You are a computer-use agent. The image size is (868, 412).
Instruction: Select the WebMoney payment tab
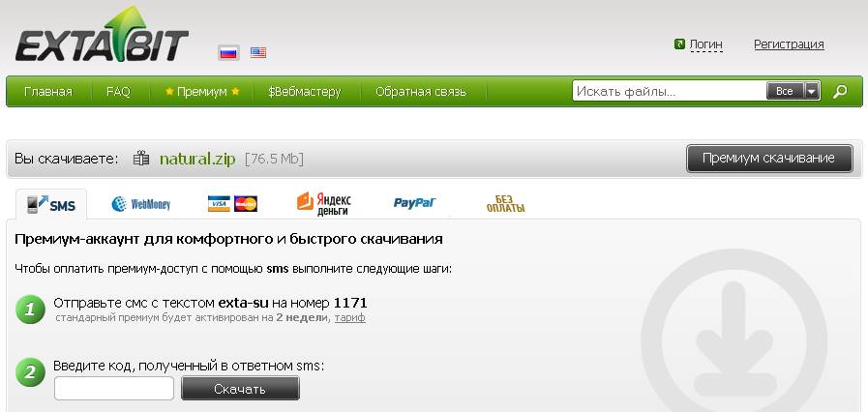[x=140, y=204]
